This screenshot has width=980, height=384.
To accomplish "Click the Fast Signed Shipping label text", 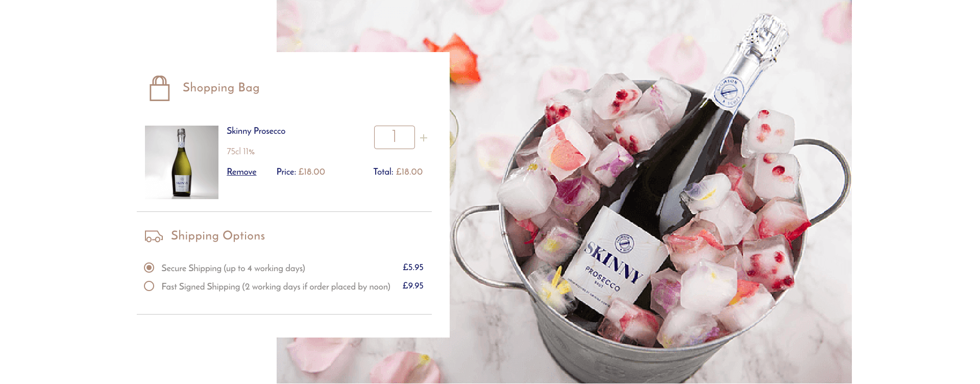I will pyautogui.click(x=276, y=286).
